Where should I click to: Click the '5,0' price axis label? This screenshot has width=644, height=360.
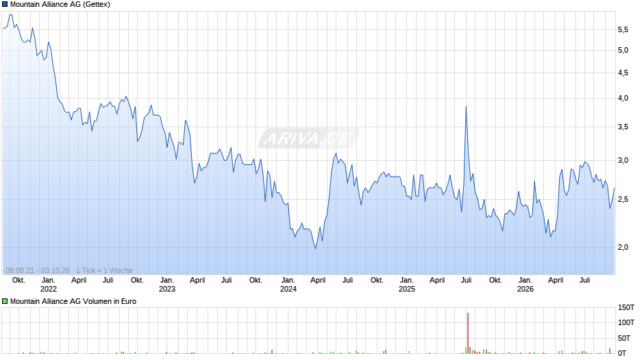[x=623, y=50]
